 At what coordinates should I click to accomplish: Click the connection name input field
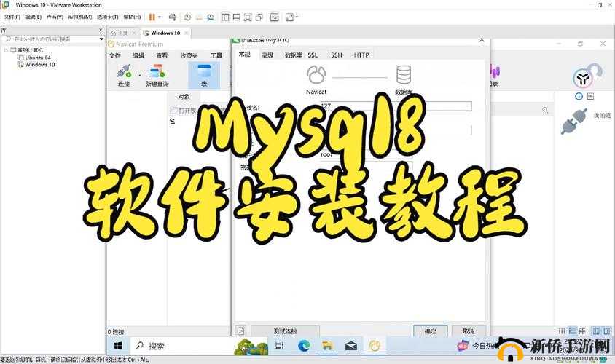(396, 106)
